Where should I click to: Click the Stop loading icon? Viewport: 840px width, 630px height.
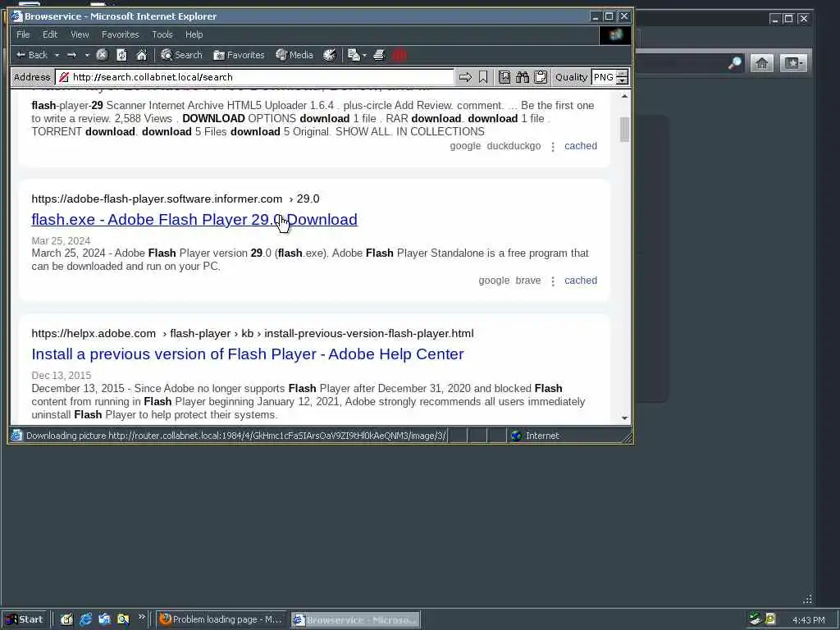pos(102,55)
